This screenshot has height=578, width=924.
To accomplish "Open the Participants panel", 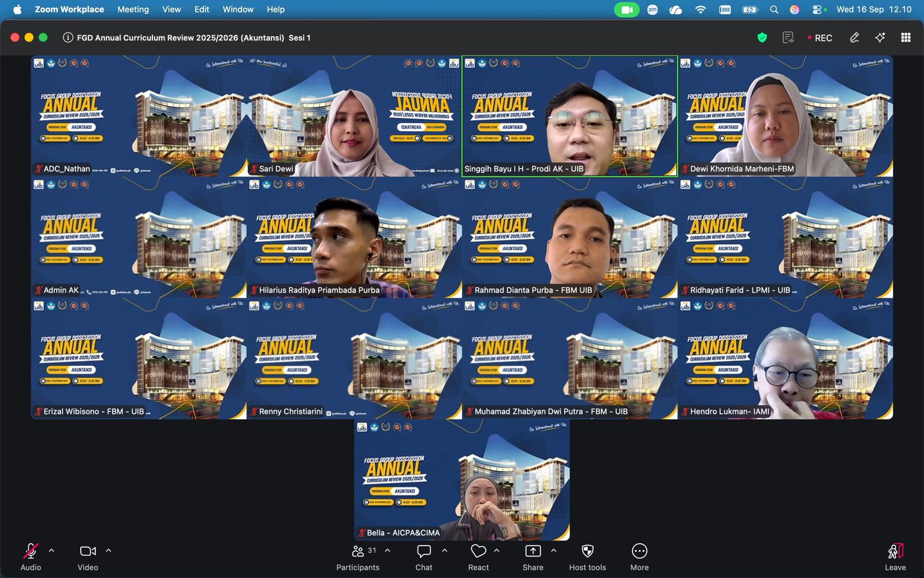I will coord(358,557).
